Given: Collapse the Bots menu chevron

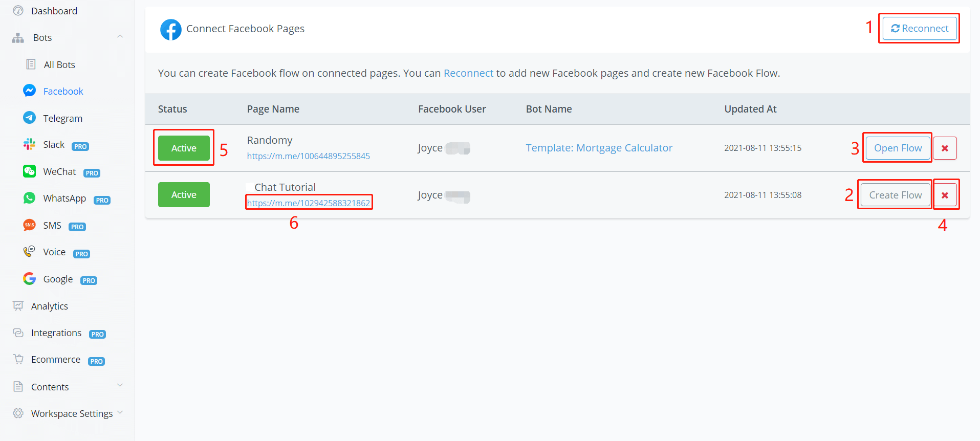Looking at the screenshot, I should [120, 36].
